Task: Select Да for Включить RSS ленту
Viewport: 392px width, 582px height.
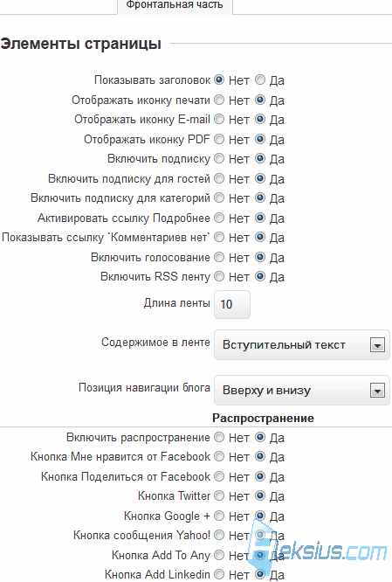Action: pyautogui.click(x=260, y=276)
